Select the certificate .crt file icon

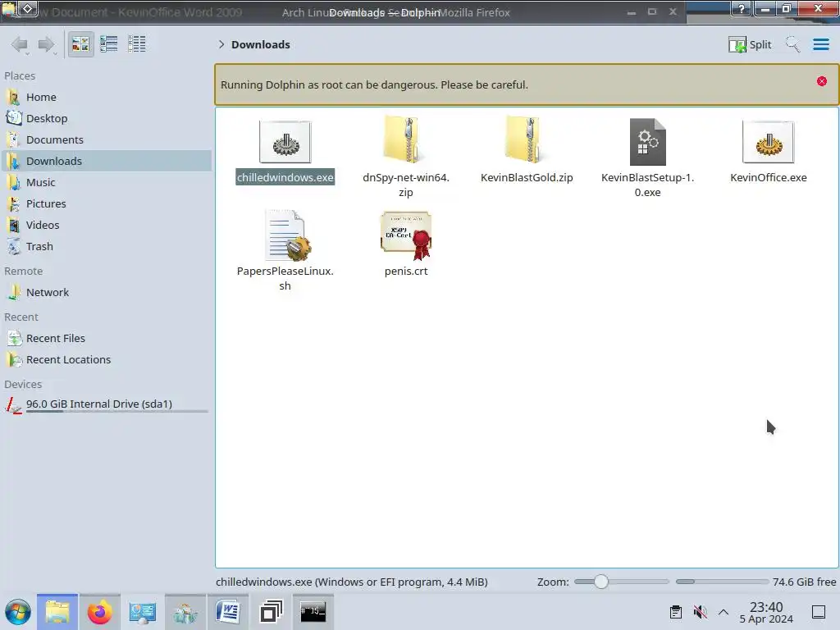click(405, 235)
